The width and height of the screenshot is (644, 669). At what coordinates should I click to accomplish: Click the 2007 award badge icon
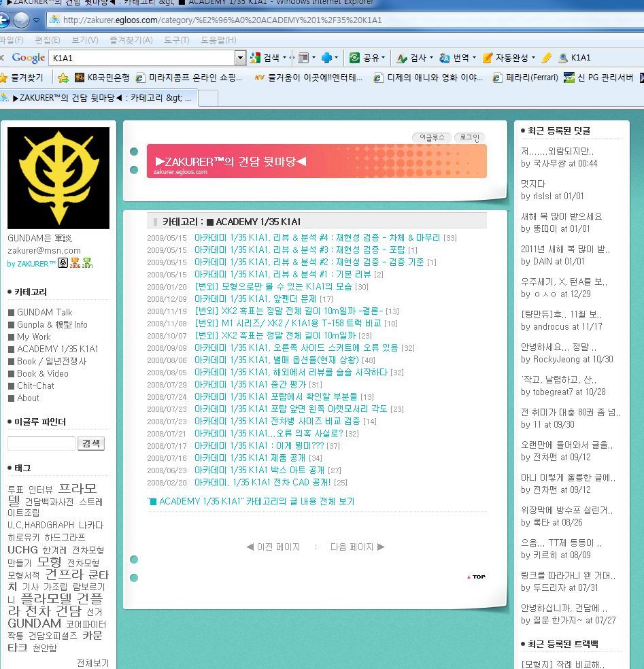pyautogui.click(x=87, y=263)
